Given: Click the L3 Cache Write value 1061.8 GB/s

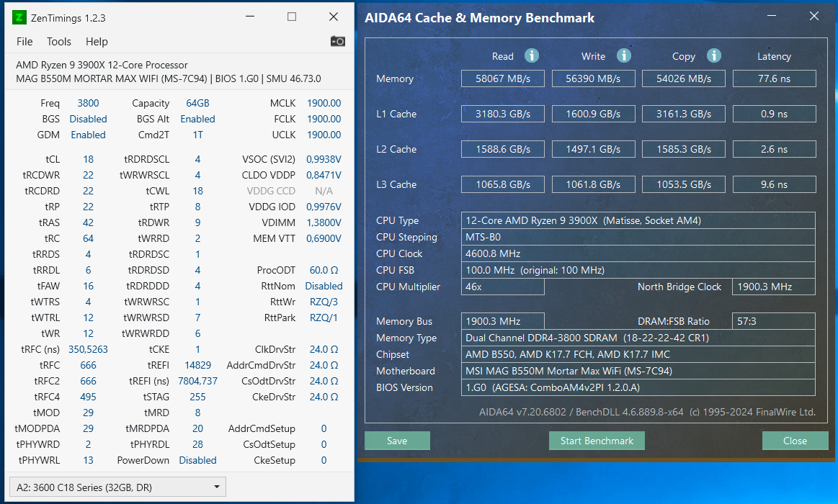Looking at the screenshot, I should click(593, 184).
